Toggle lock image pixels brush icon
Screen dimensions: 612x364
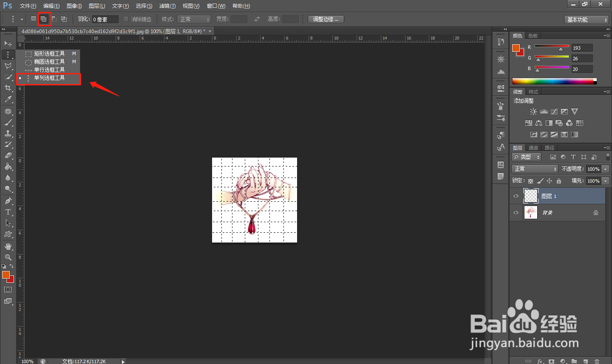(540, 181)
